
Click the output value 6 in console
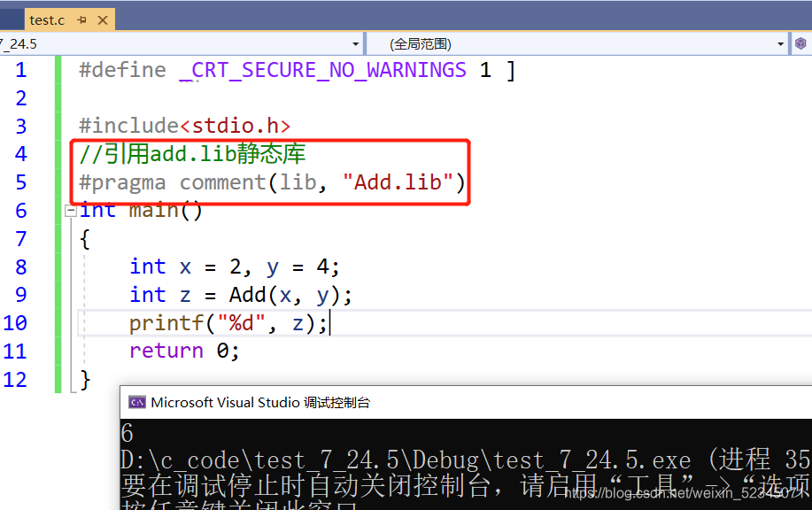[127, 433]
